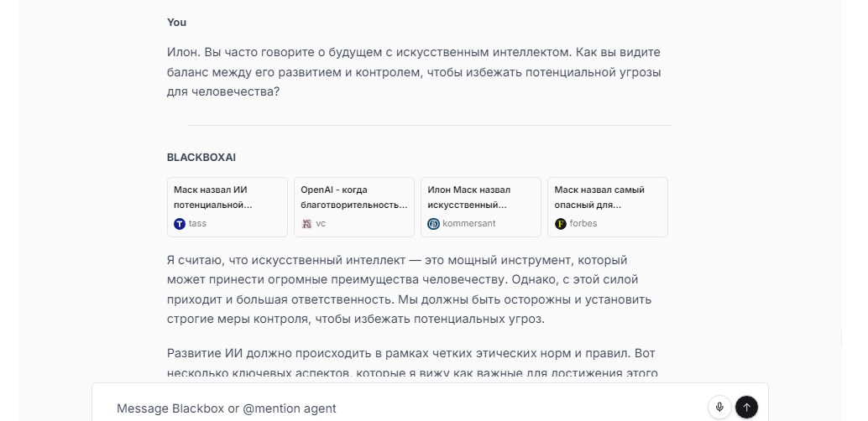Viewport: 868px width, 421px height.
Task: Open source card "Илон Маск назвал искусственный..."
Action: click(x=481, y=197)
